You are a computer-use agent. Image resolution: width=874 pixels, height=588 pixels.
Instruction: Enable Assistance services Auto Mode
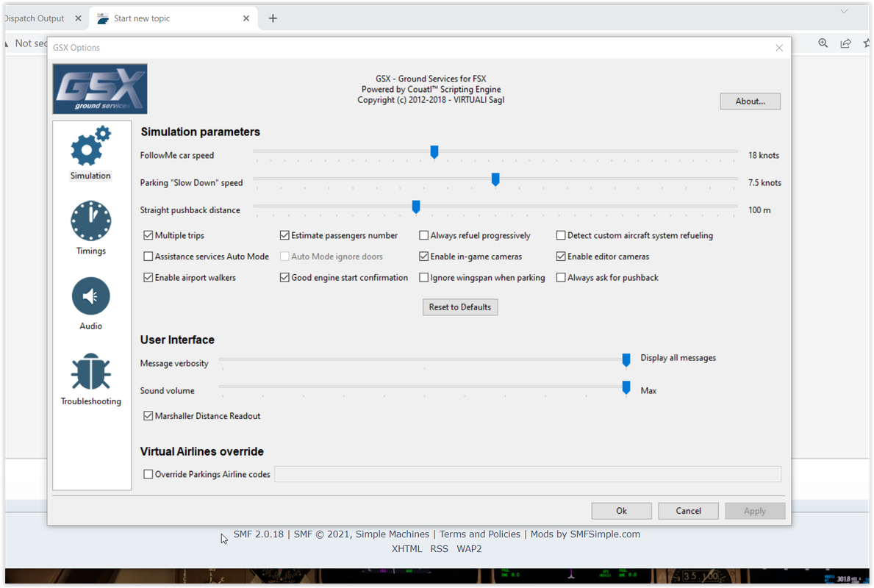click(x=148, y=257)
